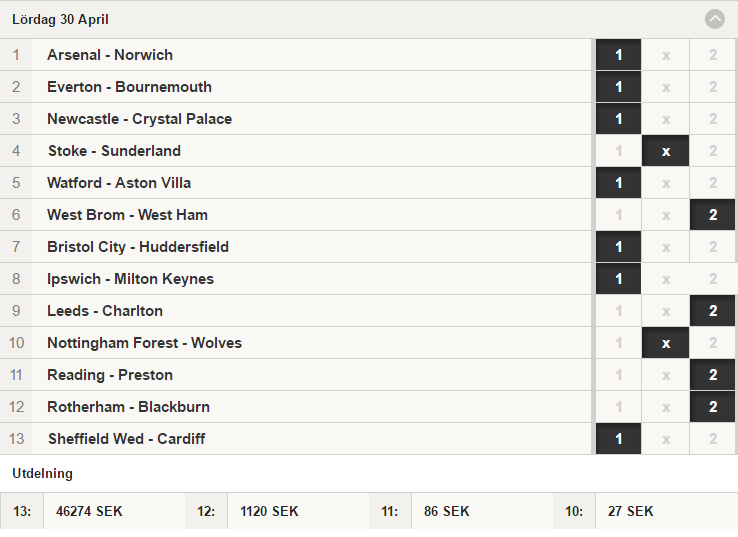Choose x for Rotherham - Blackburn
The height and width of the screenshot is (537, 738).
coord(666,407)
